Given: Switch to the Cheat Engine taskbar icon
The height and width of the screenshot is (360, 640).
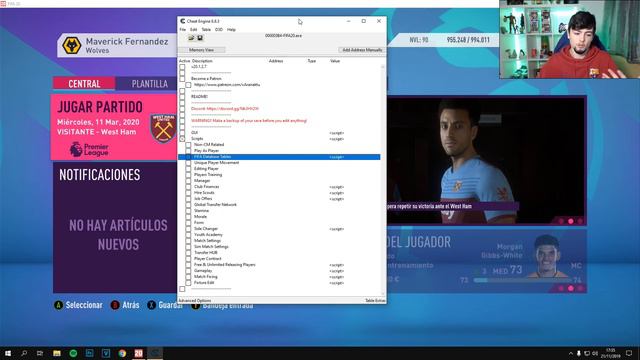Looking at the screenshot, I should [x=155, y=353].
